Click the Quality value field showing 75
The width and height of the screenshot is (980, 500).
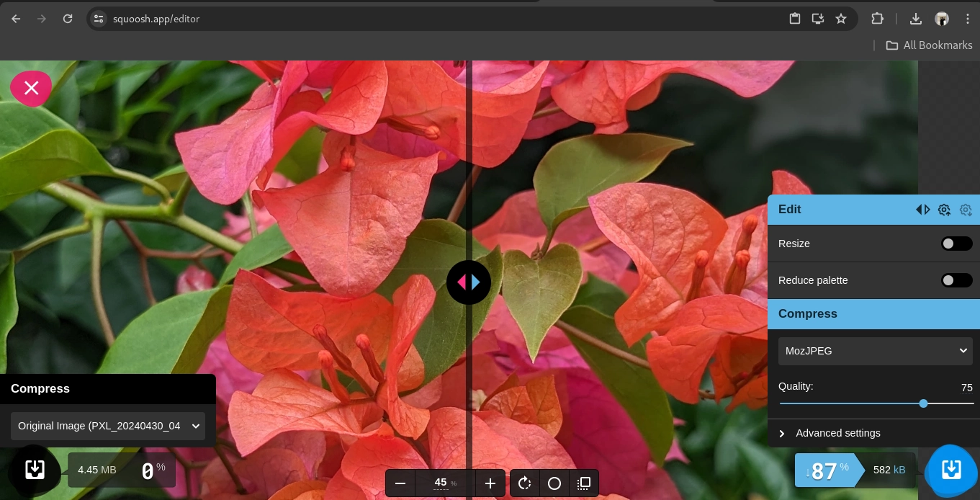point(966,388)
